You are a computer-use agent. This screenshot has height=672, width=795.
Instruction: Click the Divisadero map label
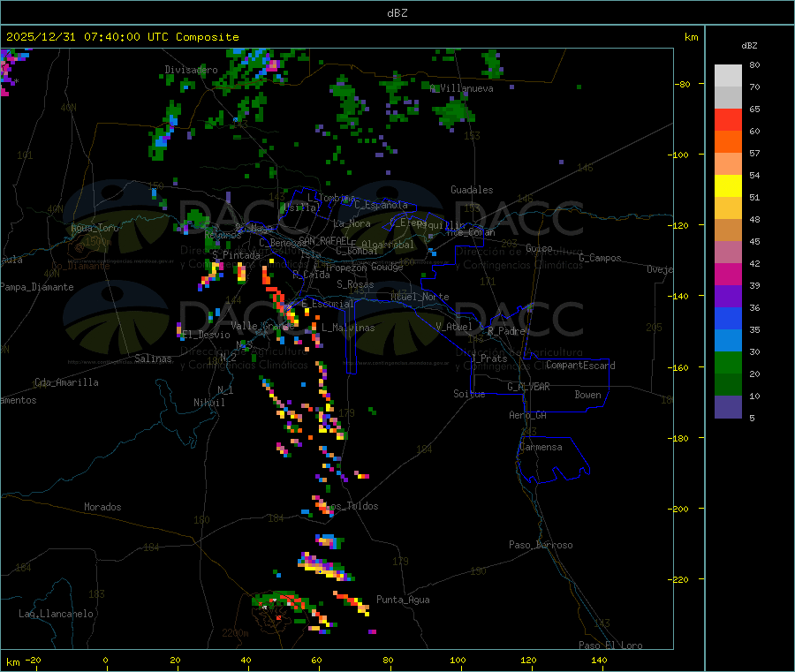[x=191, y=70]
